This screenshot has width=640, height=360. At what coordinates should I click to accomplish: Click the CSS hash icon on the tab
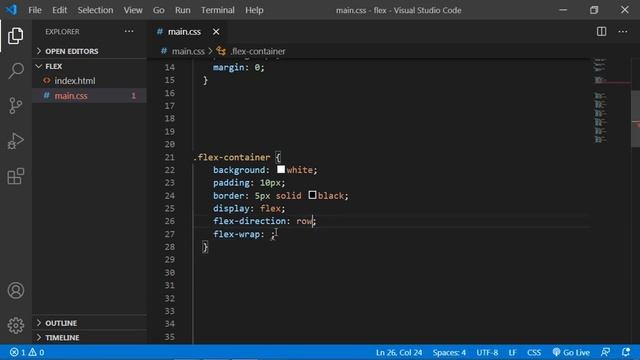coord(160,31)
